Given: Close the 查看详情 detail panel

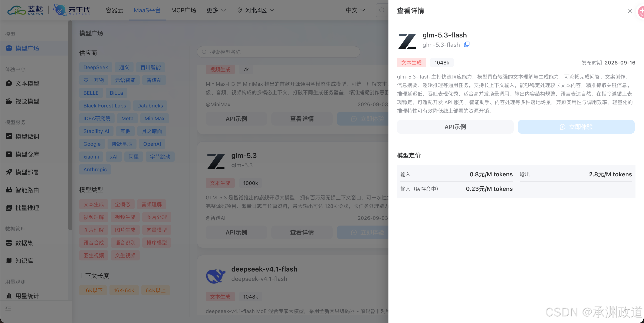Looking at the screenshot, I should click(x=630, y=11).
